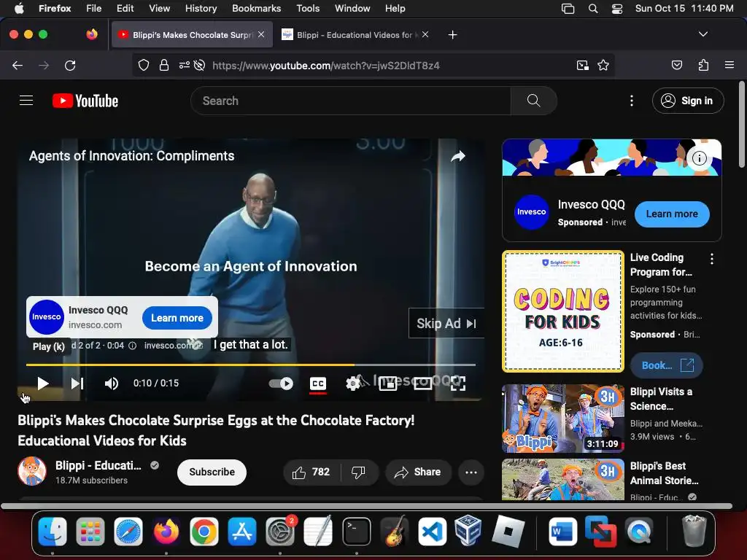Enter fullscreen mode icon
This screenshot has height=560, width=747.
coord(458,384)
